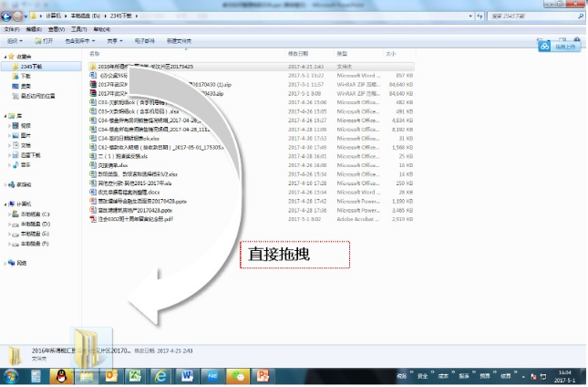Open the Start menu orb
The height and width of the screenshot is (387, 588).
[x=12, y=375]
